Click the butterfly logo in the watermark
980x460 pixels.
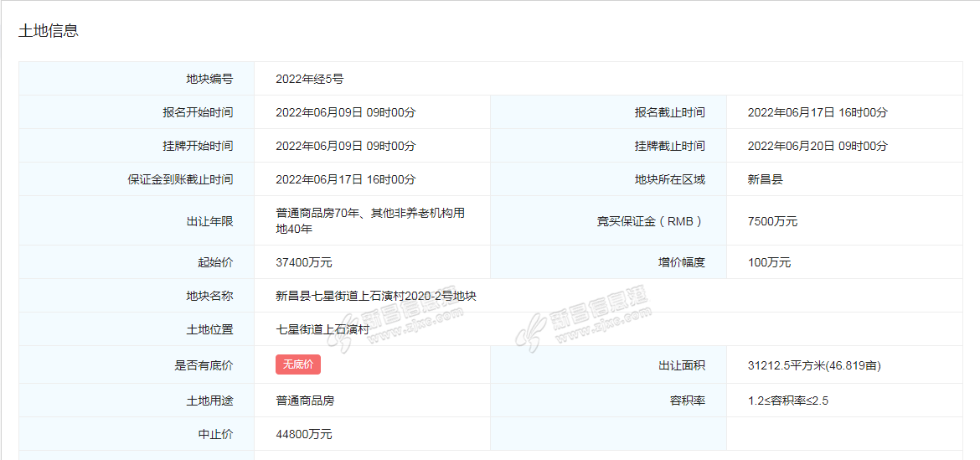pyautogui.click(x=531, y=332)
